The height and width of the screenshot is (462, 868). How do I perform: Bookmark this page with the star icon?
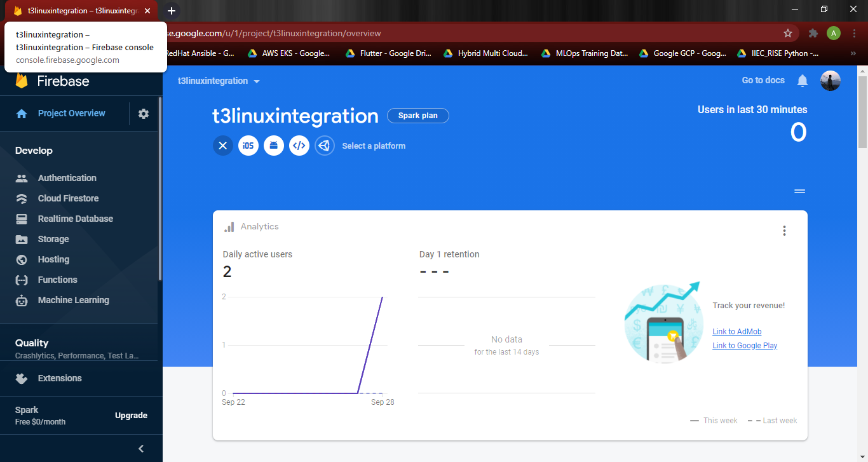click(x=788, y=33)
